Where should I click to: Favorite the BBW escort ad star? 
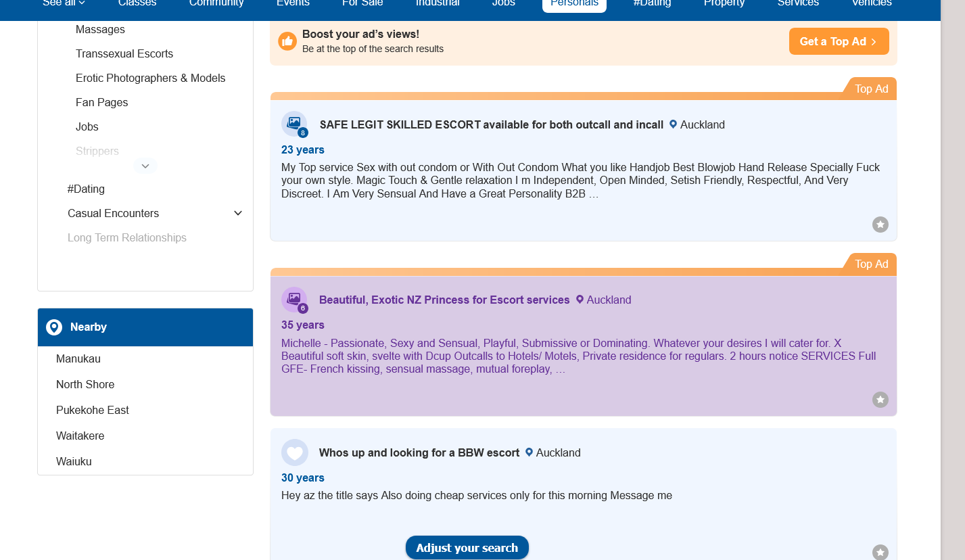pyautogui.click(x=880, y=553)
